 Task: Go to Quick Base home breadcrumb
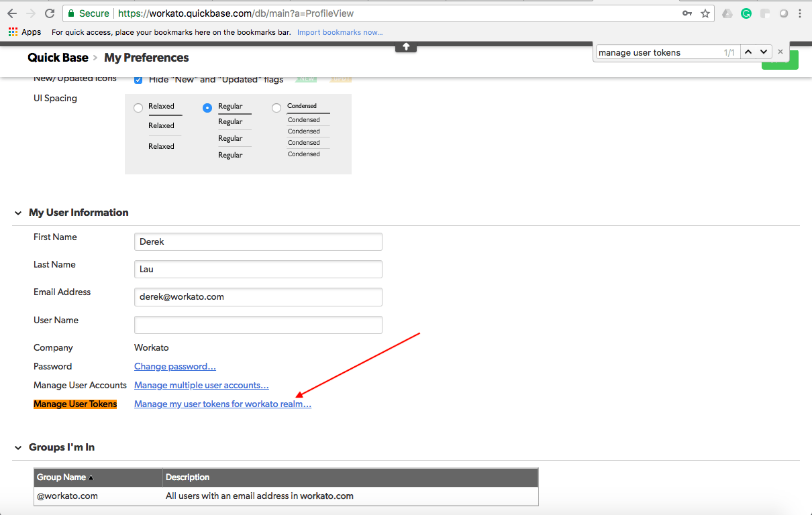(x=58, y=58)
